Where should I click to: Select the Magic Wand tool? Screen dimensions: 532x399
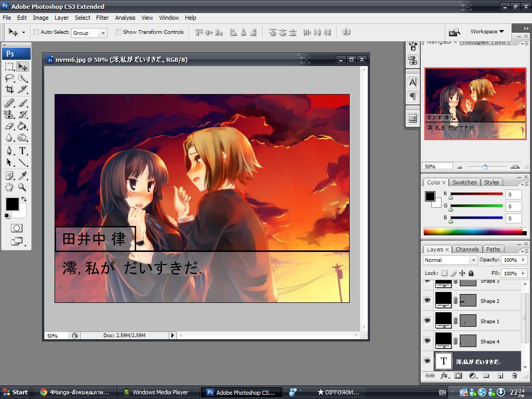[x=22, y=78]
